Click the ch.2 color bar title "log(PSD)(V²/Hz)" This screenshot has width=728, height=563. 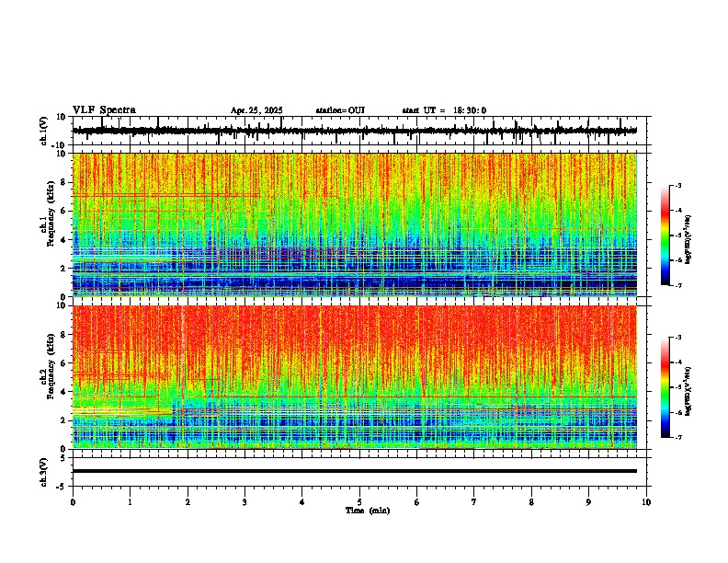click(688, 391)
